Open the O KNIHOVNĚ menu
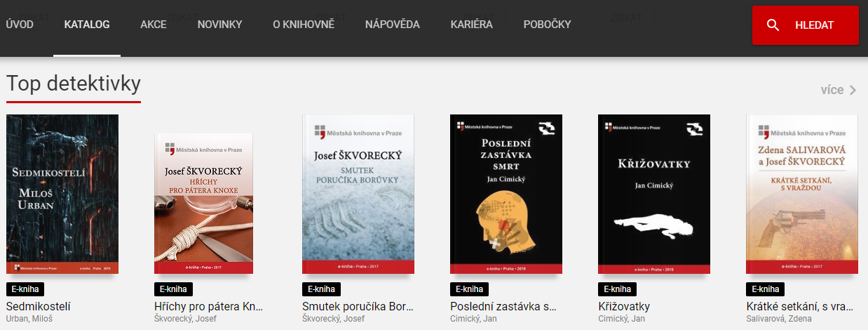This screenshot has height=330, width=868. [304, 25]
